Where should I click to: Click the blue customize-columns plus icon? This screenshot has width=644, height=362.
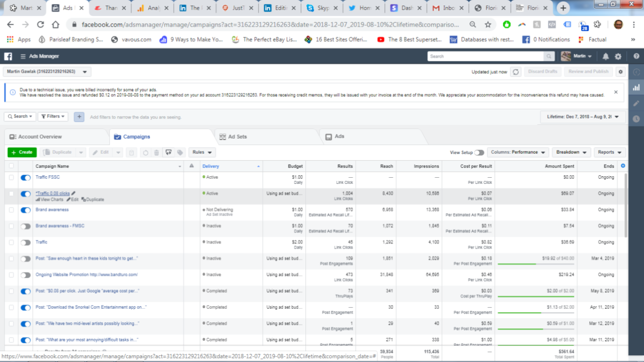coord(623,166)
